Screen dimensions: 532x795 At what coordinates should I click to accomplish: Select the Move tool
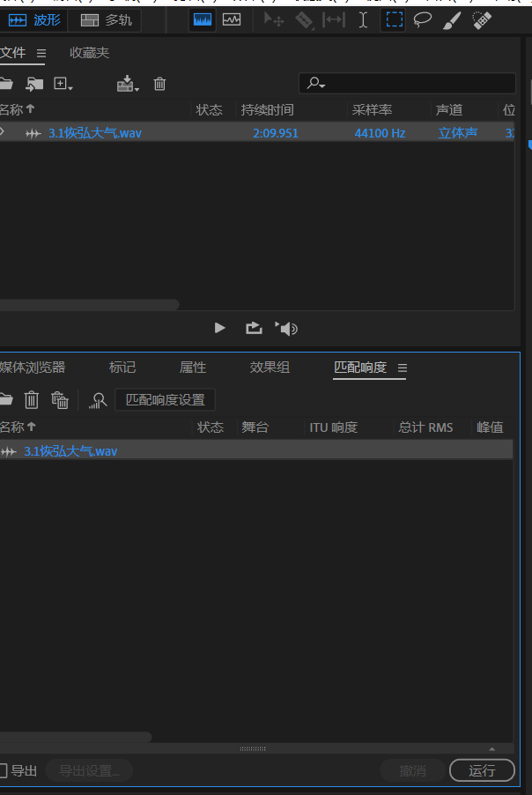[274, 20]
